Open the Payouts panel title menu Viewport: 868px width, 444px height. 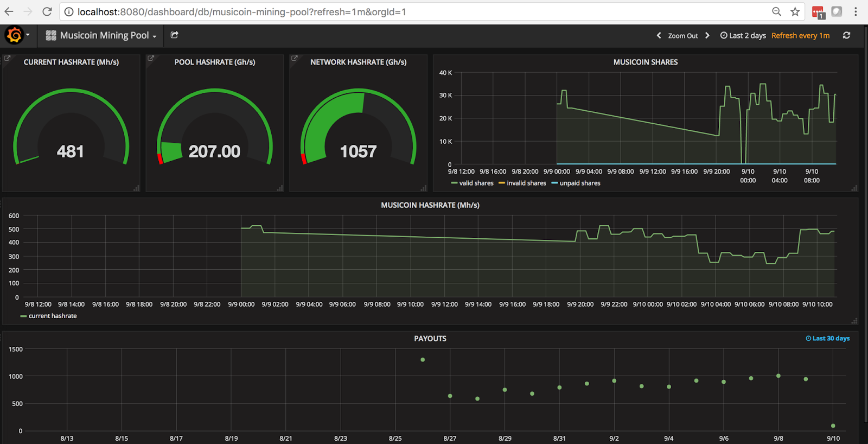(x=430, y=339)
